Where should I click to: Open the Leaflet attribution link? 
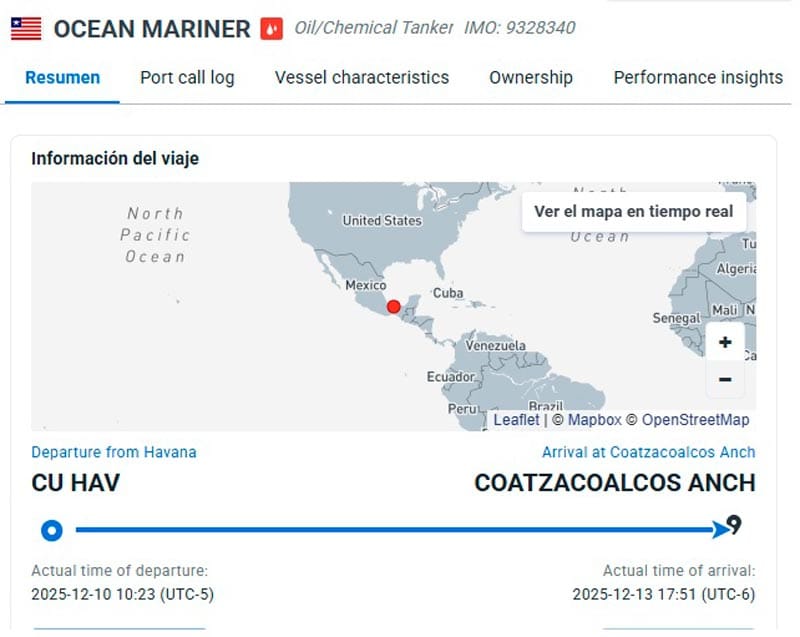tap(516, 420)
